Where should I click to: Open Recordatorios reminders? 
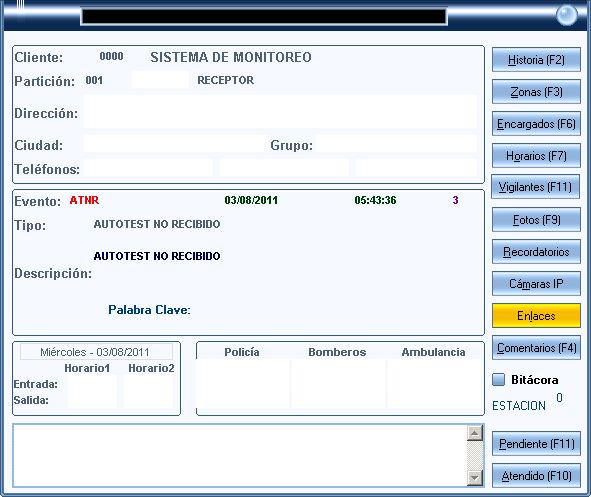(x=536, y=251)
